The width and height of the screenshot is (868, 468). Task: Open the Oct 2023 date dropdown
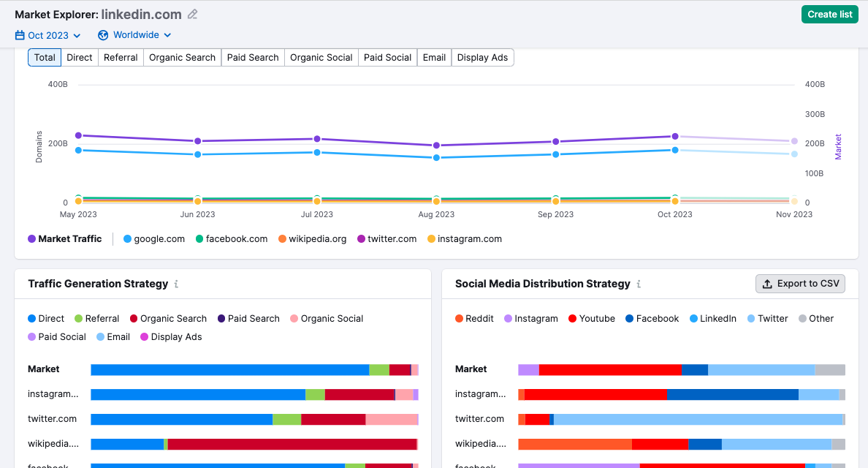pyautogui.click(x=48, y=35)
